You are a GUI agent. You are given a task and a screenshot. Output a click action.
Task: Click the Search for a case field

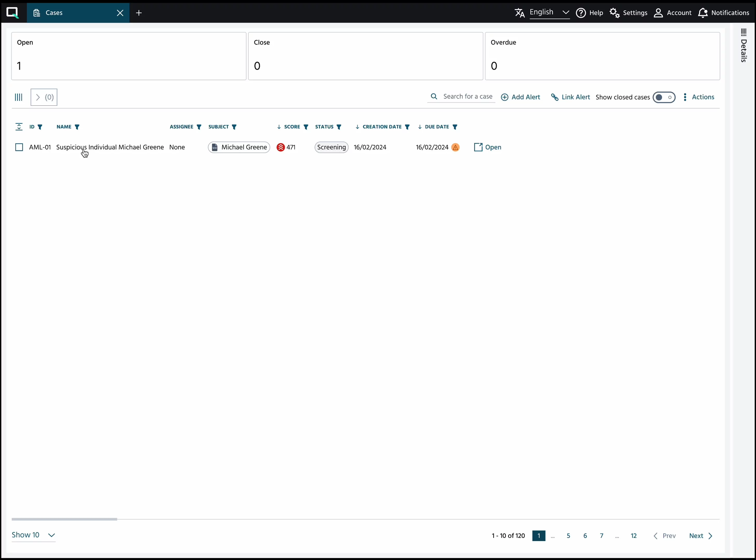[467, 97]
